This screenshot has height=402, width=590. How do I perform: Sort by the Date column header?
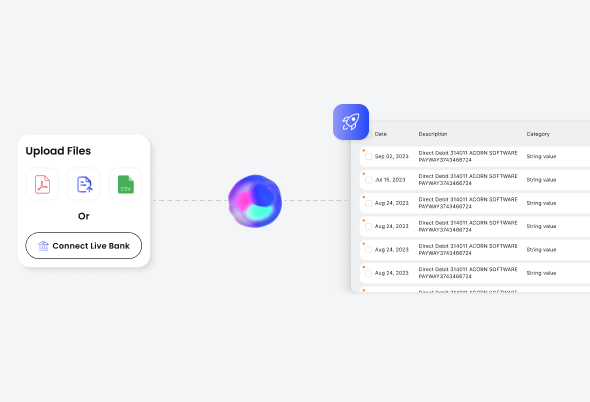click(380, 134)
